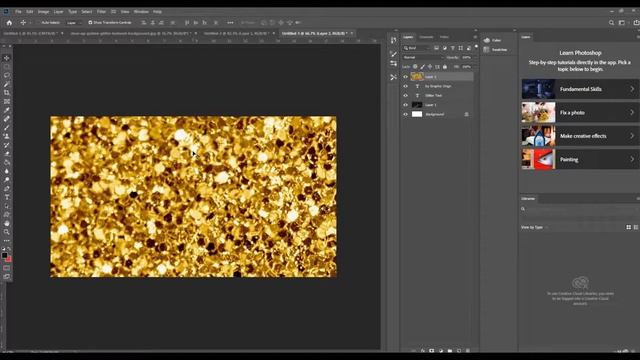Open the Window menu
The height and width of the screenshot is (360, 640).
point(141,12)
